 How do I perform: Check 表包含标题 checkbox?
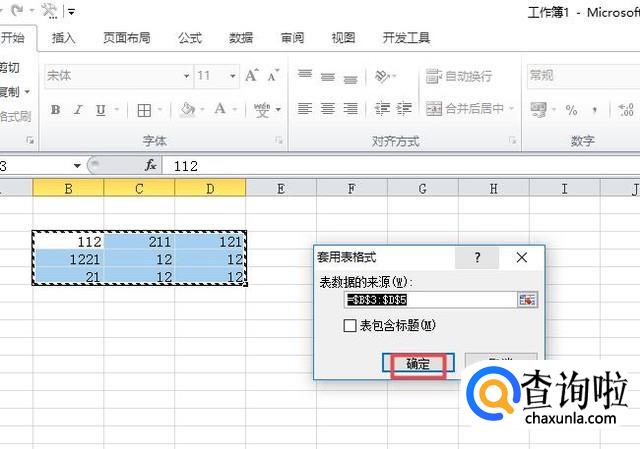click(350, 326)
